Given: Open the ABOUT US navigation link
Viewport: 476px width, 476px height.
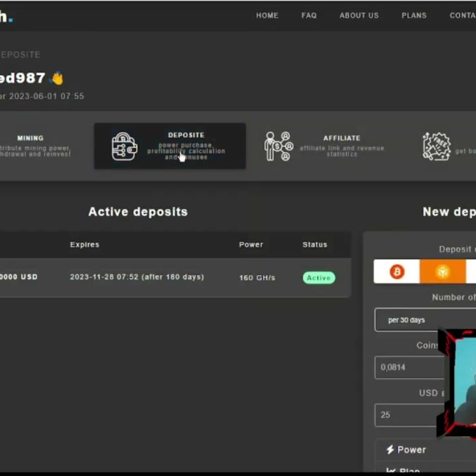Looking at the screenshot, I should [x=359, y=15].
